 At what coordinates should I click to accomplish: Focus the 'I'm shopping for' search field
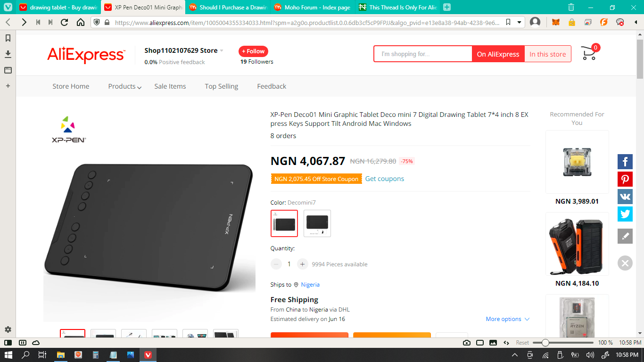423,54
